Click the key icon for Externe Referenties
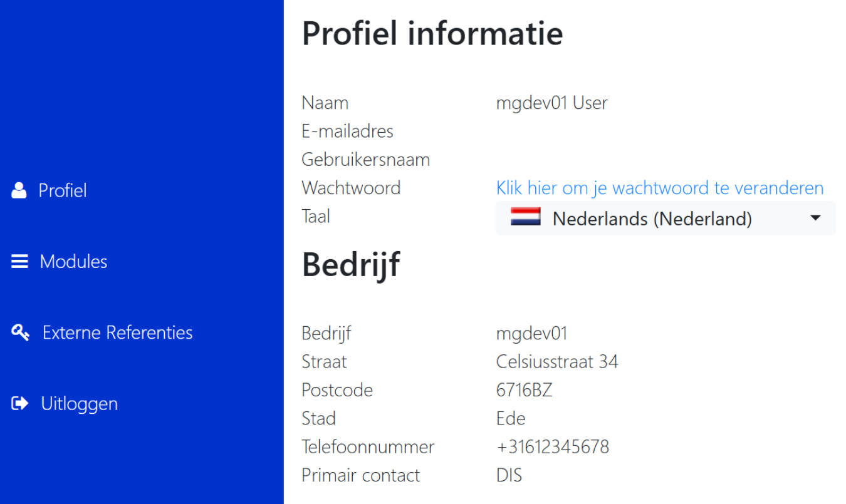846x504 pixels. pyautogui.click(x=20, y=332)
